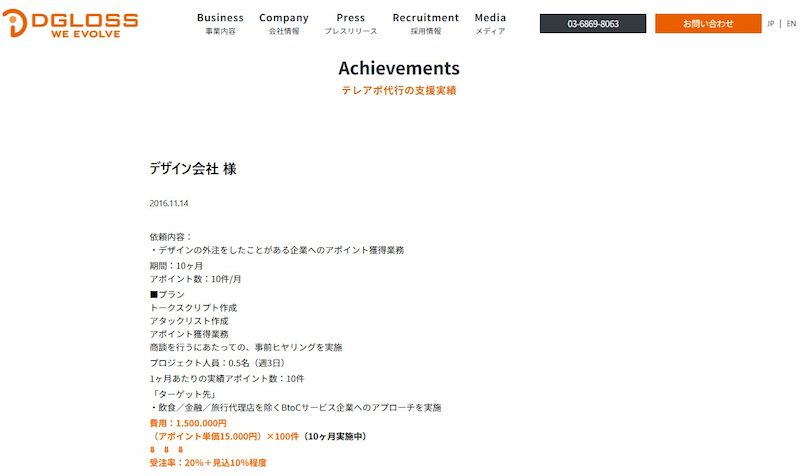Click the アポイント単価15.000円 ×100件 line

(x=260, y=436)
